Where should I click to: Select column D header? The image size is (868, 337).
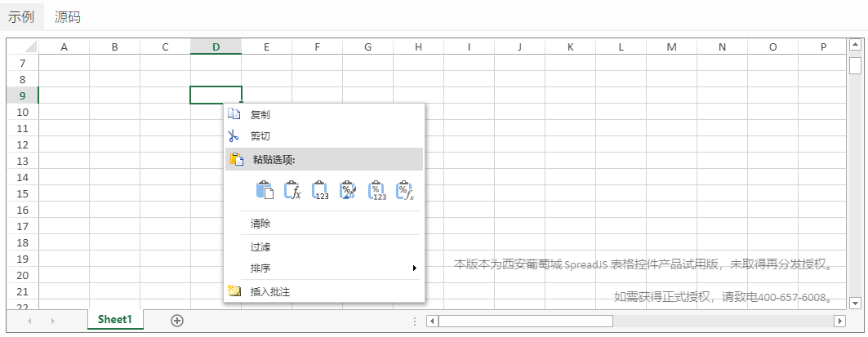[216, 47]
